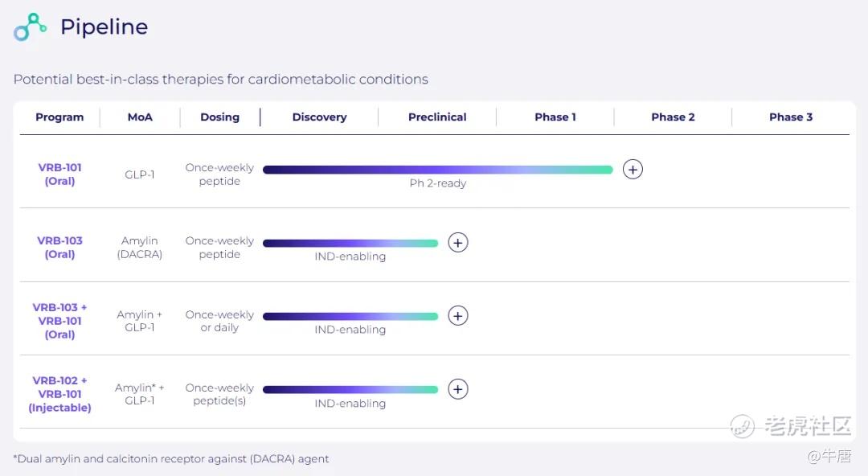868x476 pixels.
Task: Open the VRB-103 (Oral) program link
Action: [60, 248]
